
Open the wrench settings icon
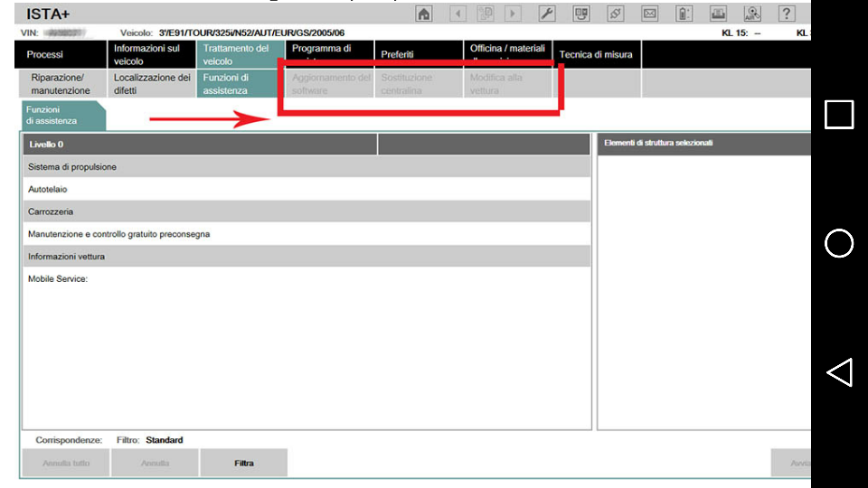(x=547, y=14)
